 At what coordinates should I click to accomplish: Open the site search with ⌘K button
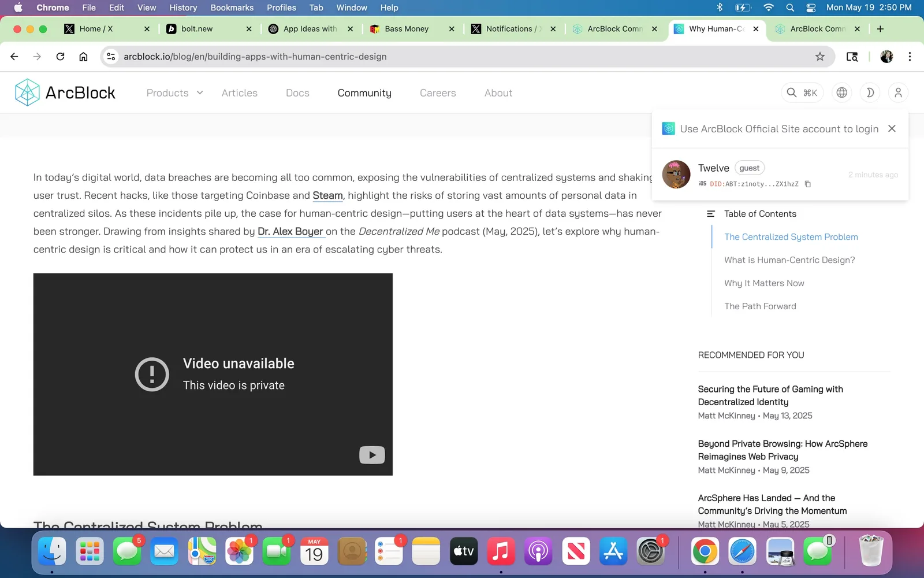coord(802,92)
